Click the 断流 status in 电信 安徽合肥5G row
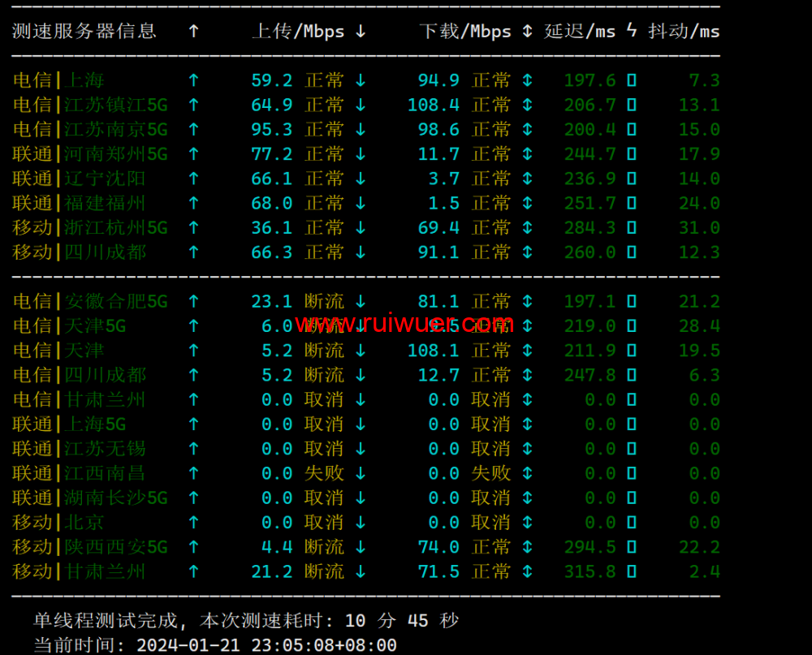Viewport: 812px width, 655px height. [324, 302]
